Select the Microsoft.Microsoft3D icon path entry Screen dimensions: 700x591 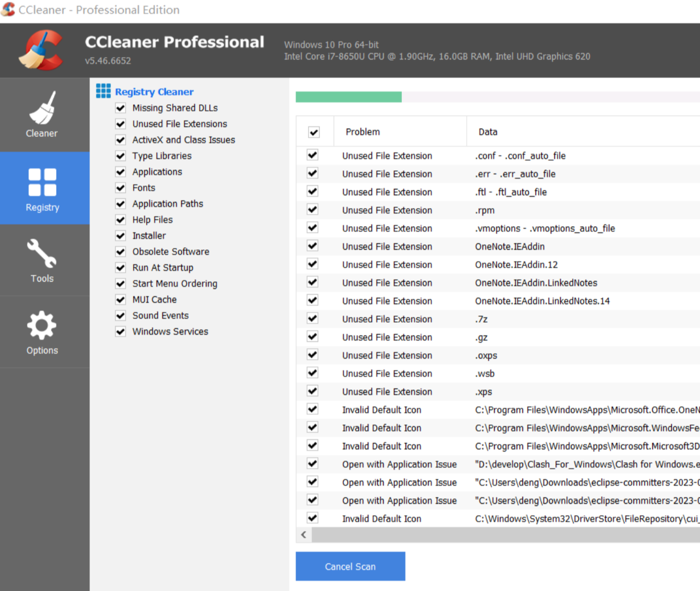pos(587,446)
